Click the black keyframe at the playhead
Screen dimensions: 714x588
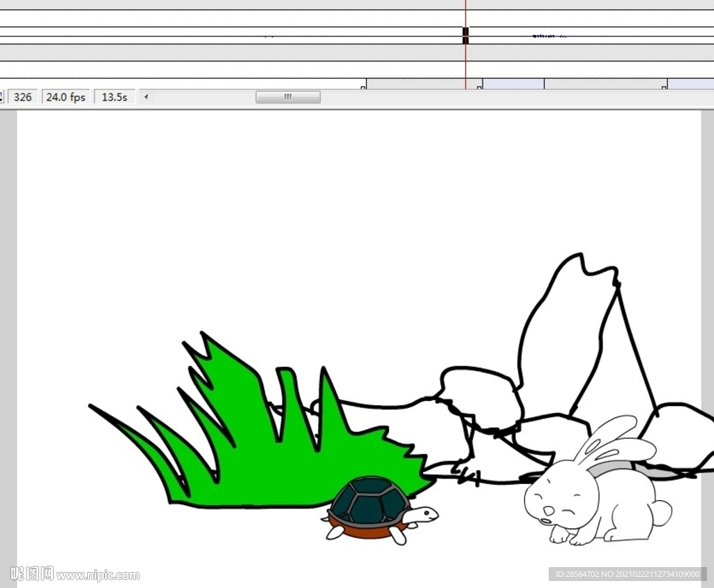pyautogui.click(x=466, y=36)
